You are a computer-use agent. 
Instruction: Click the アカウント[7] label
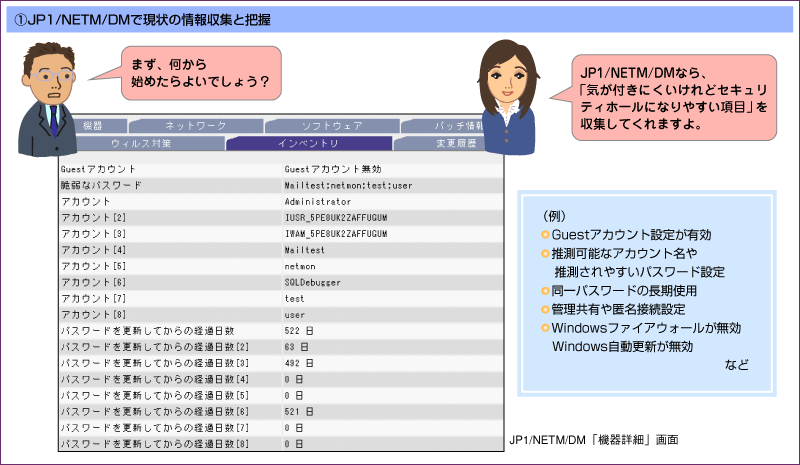[x=93, y=299]
